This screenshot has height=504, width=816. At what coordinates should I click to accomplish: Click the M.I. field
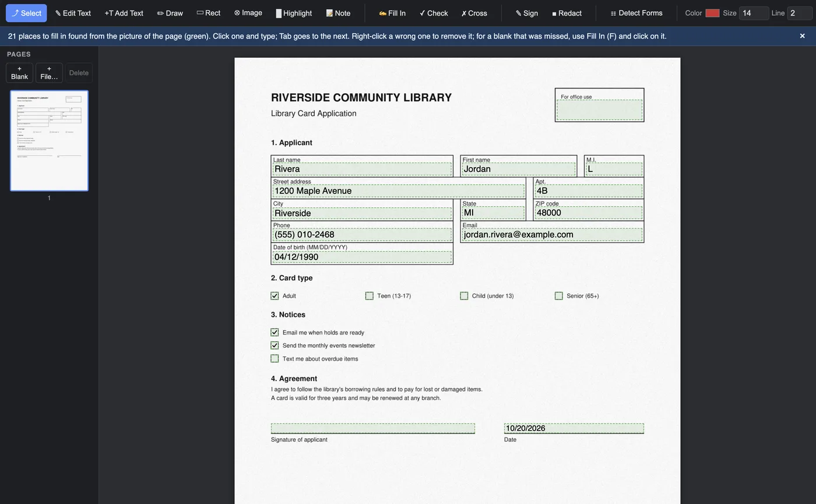pyautogui.click(x=614, y=169)
